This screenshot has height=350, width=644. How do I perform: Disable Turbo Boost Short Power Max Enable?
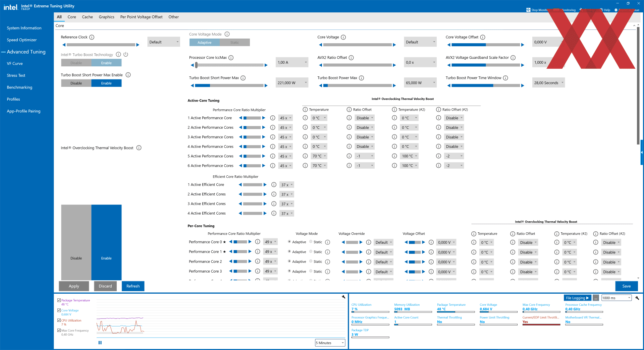(76, 83)
